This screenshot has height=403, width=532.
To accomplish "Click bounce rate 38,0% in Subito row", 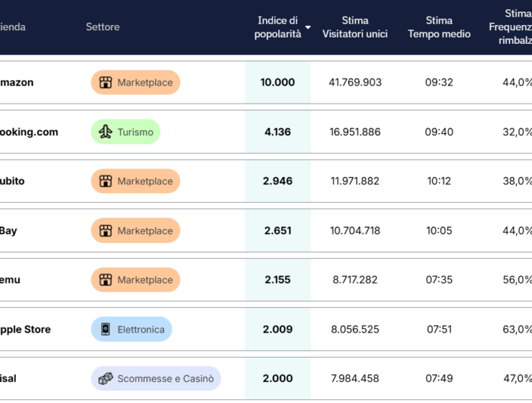I will point(517,181).
